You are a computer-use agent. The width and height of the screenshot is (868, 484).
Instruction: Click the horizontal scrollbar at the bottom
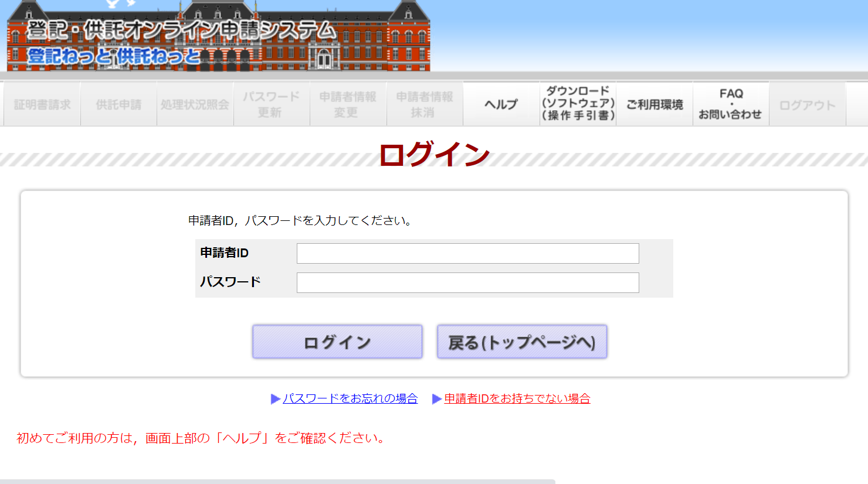(x=277, y=481)
